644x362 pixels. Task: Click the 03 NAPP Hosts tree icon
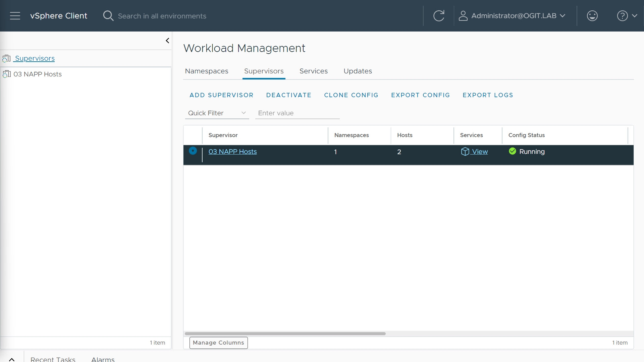7,74
